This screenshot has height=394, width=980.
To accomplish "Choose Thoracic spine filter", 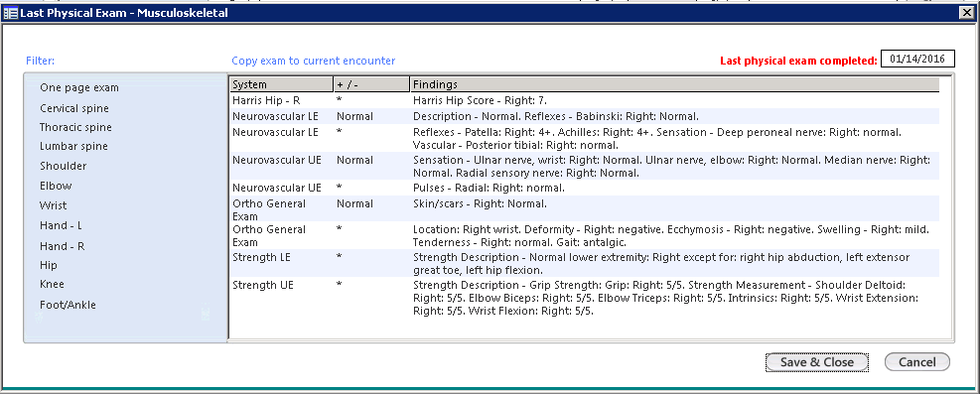I will pyautogui.click(x=75, y=127).
